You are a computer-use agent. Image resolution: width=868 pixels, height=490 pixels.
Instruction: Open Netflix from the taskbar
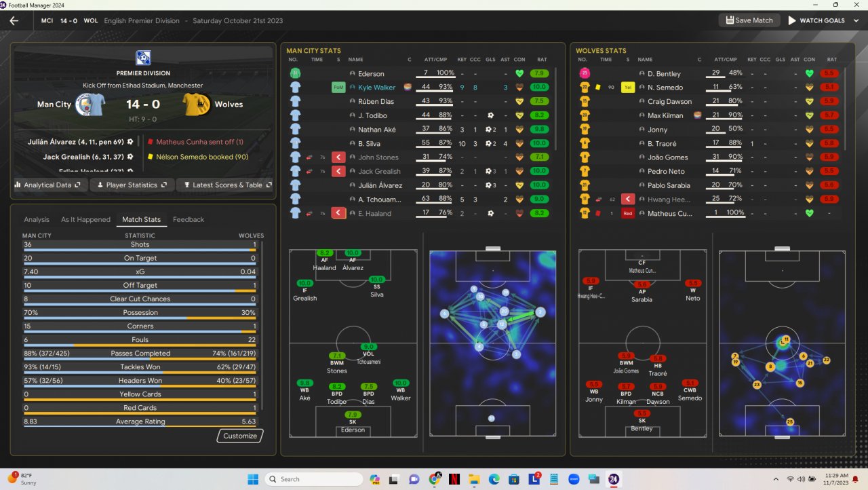[455, 478]
